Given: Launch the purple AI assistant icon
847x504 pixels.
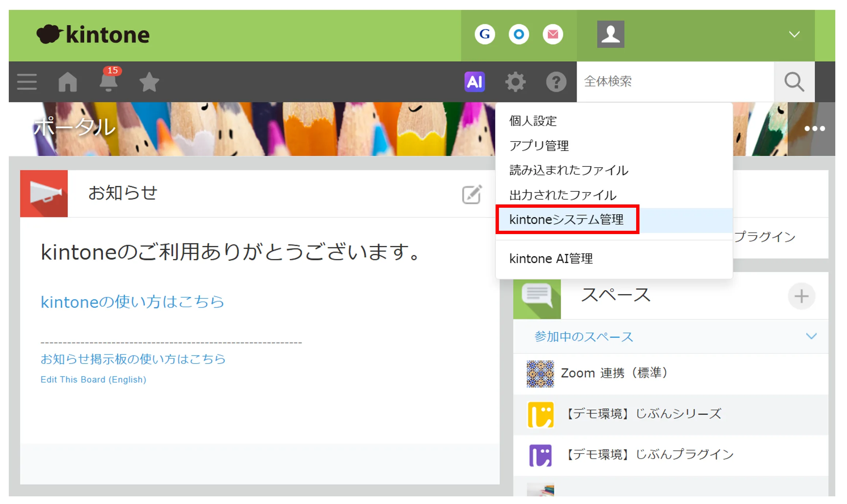Looking at the screenshot, I should coord(474,82).
